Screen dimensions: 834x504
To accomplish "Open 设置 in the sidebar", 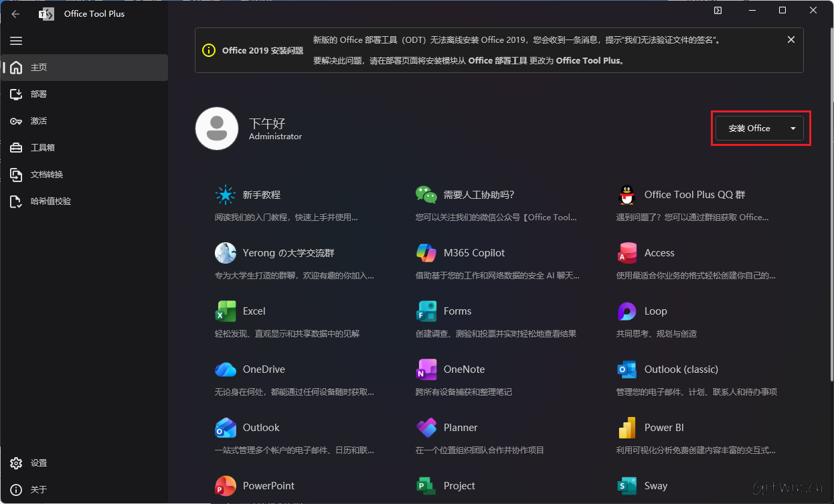I will coord(84,463).
